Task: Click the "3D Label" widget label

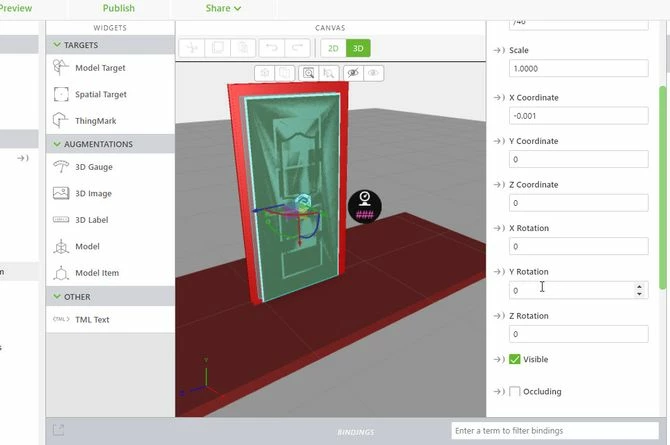Action: [x=91, y=220]
